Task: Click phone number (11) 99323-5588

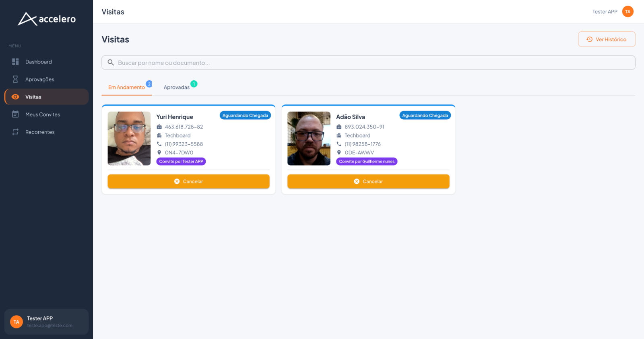Action: tap(184, 144)
